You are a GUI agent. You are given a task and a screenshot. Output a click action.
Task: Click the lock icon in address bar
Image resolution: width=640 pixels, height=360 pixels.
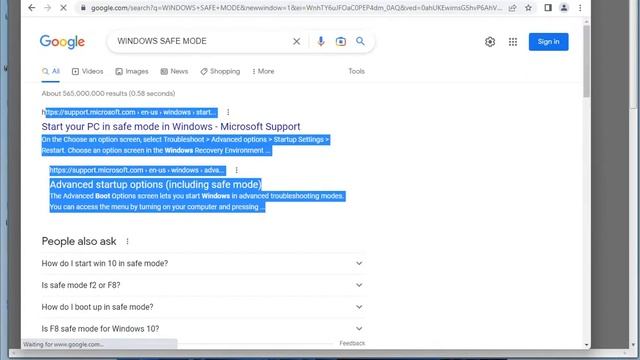[x=83, y=8]
